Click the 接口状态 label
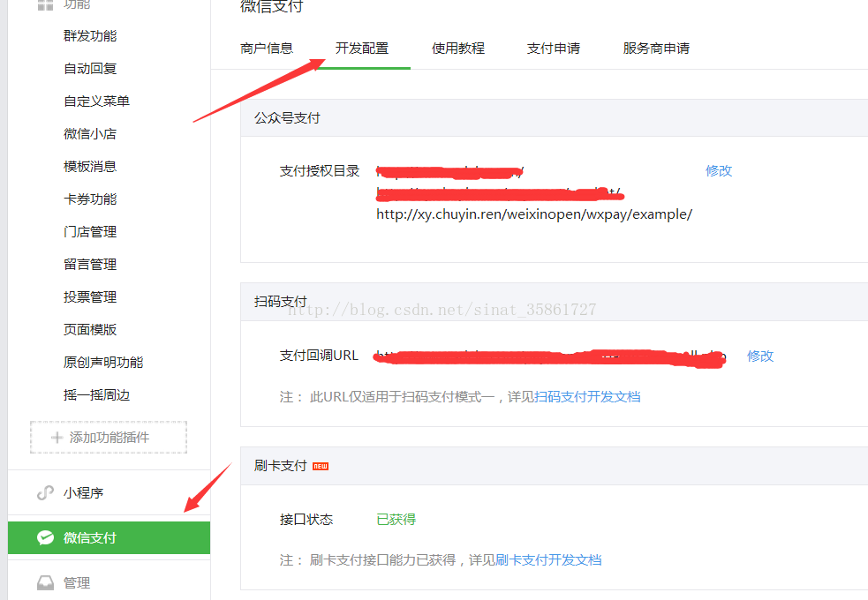The height and width of the screenshot is (600, 868). pyautogui.click(x=306, y=519)
